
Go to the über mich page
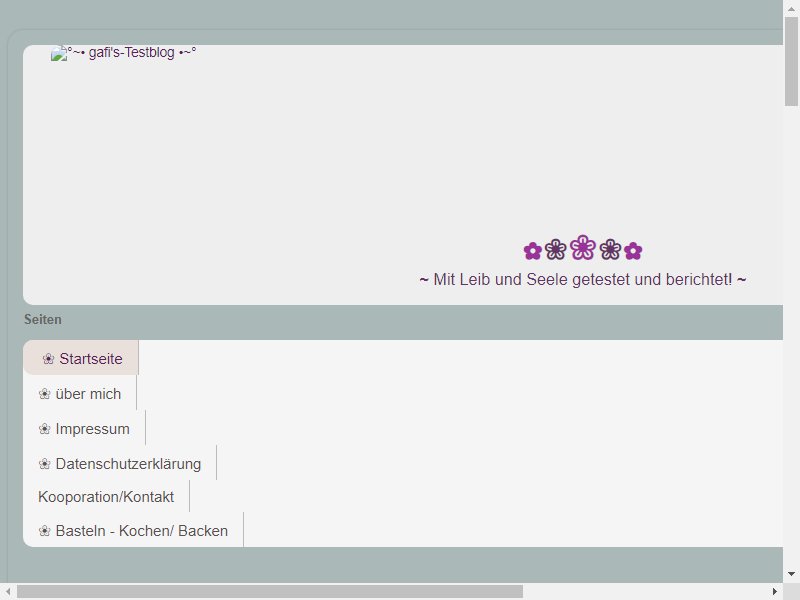[80, 394]
